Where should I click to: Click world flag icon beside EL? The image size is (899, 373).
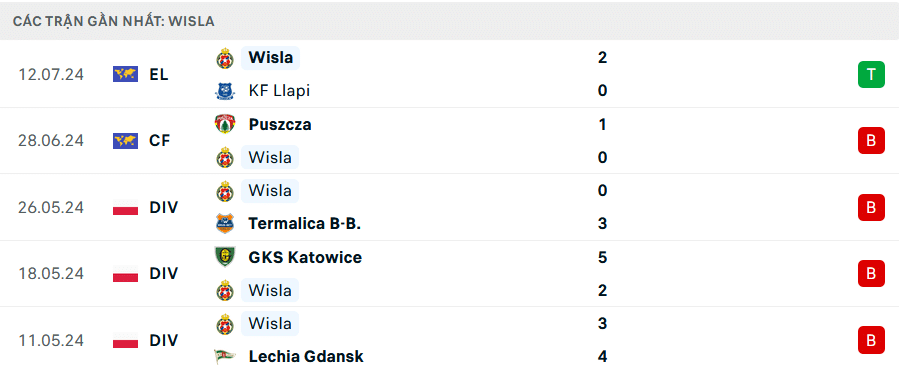[x=126, y=74]
